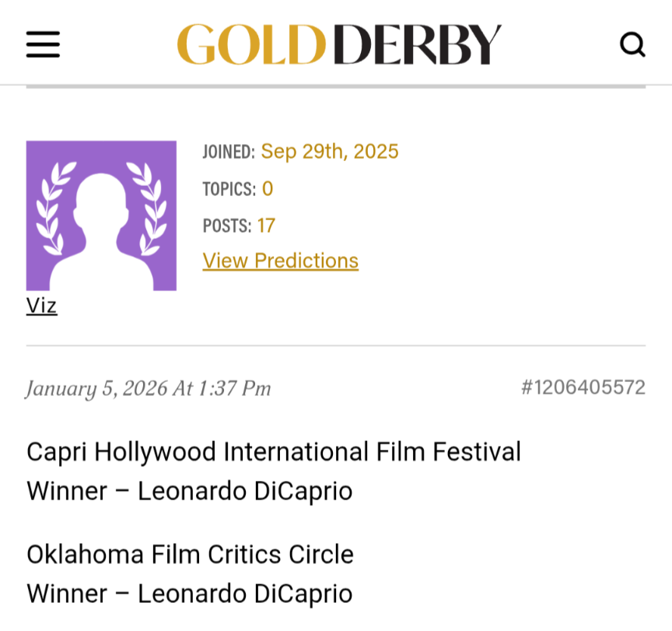672x631 pixels.
Task: Click the topics count value 0
Action: [x=268, y=188]
